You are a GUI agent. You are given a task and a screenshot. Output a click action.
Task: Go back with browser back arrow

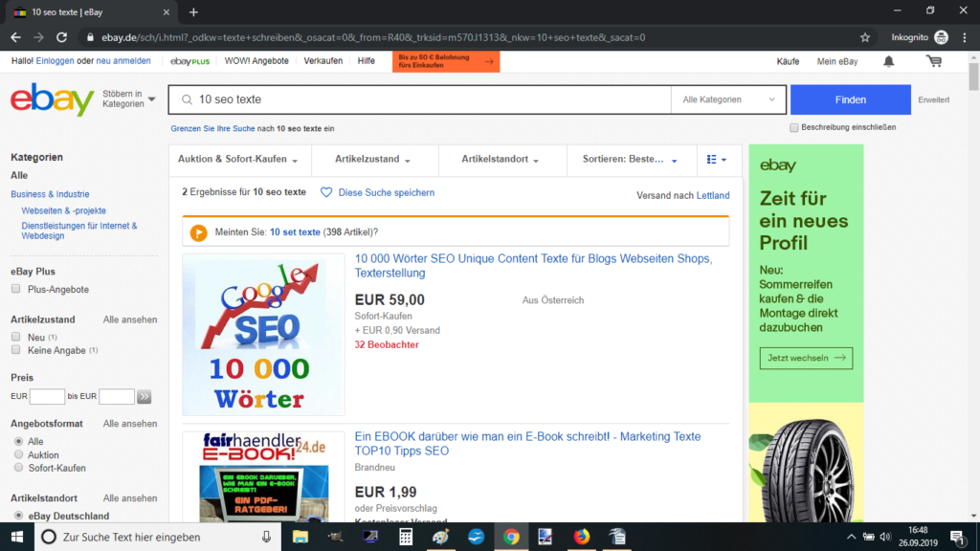point(15,37)
